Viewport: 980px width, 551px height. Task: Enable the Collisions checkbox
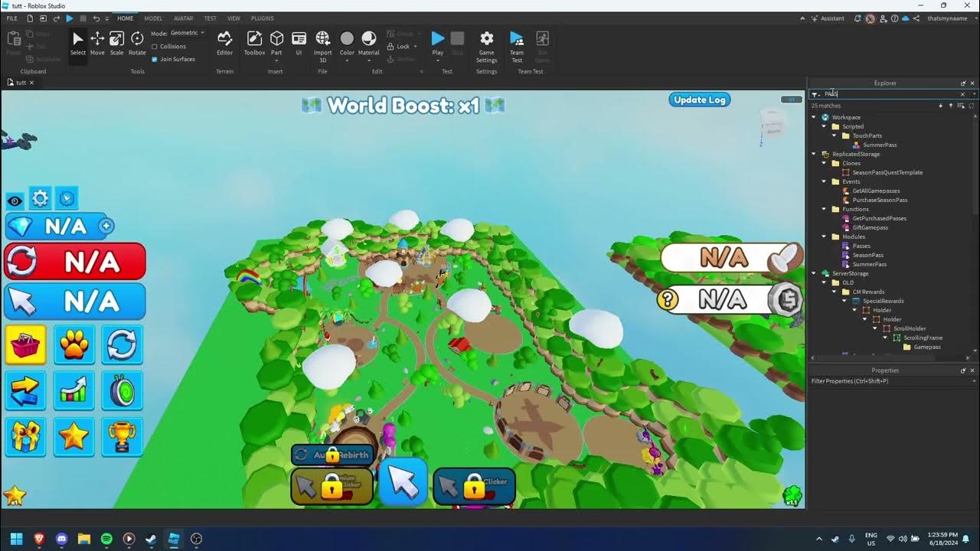tap(155, 46)
